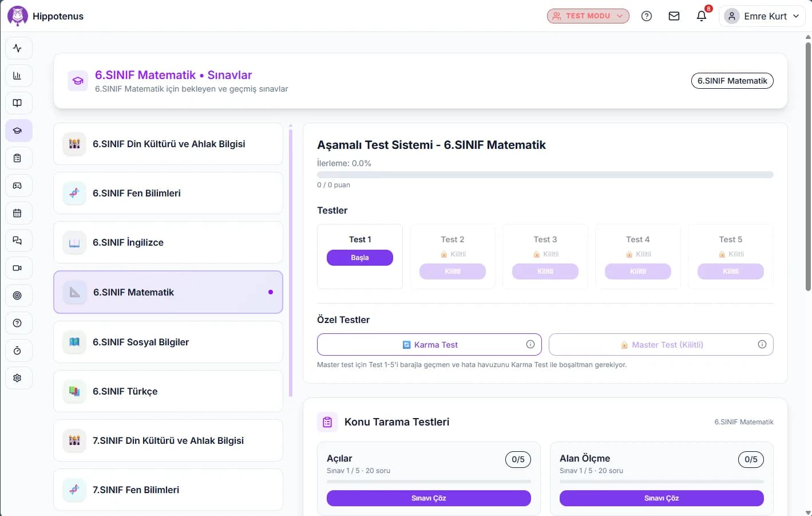
Task: Open the Karma Test button
Action: pyautogui.click(x=429, y=345)
